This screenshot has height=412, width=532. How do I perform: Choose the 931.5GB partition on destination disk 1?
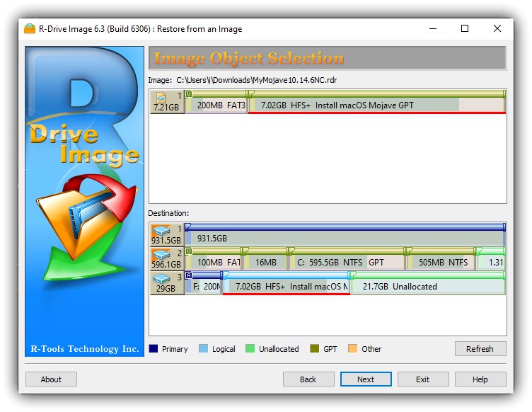pos(345,235)
